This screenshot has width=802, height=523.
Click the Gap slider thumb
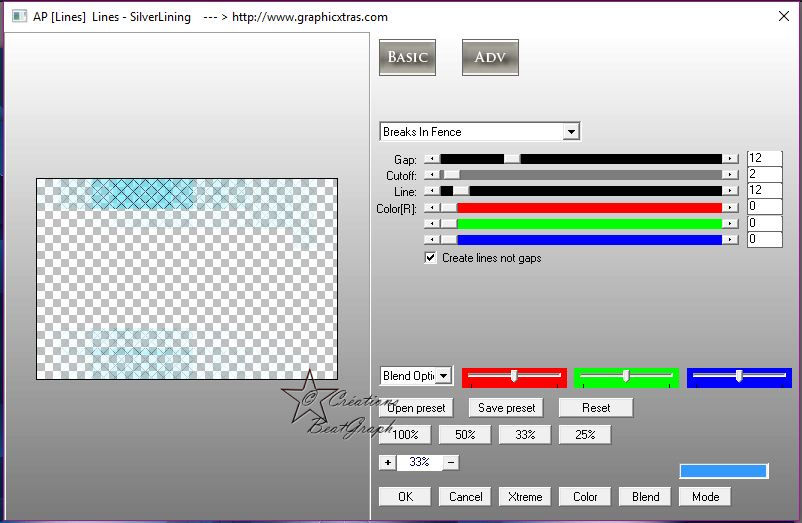(512, 159)
